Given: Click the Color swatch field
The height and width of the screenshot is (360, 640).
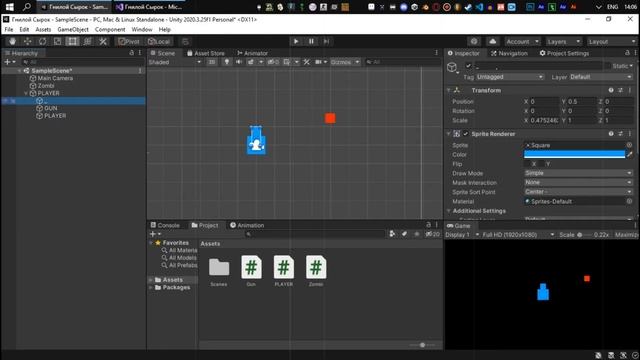Looking at the screenshot, I should 574,154.
